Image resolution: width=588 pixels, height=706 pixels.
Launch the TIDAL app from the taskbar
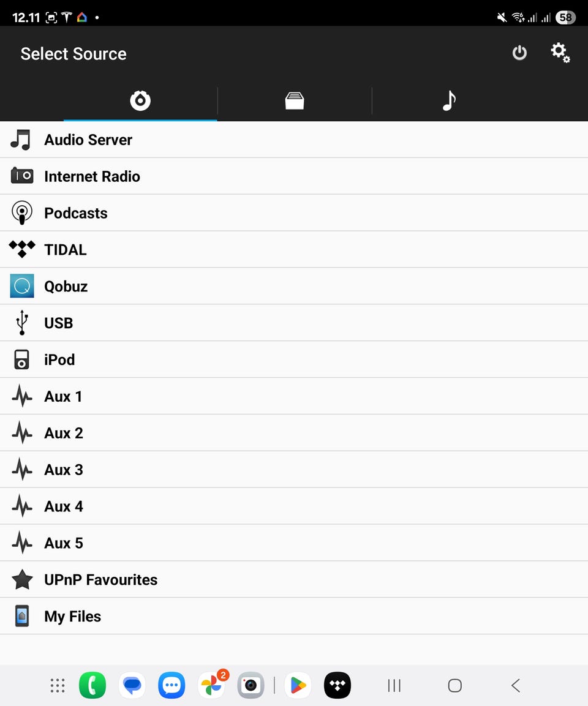coord(337,685)
